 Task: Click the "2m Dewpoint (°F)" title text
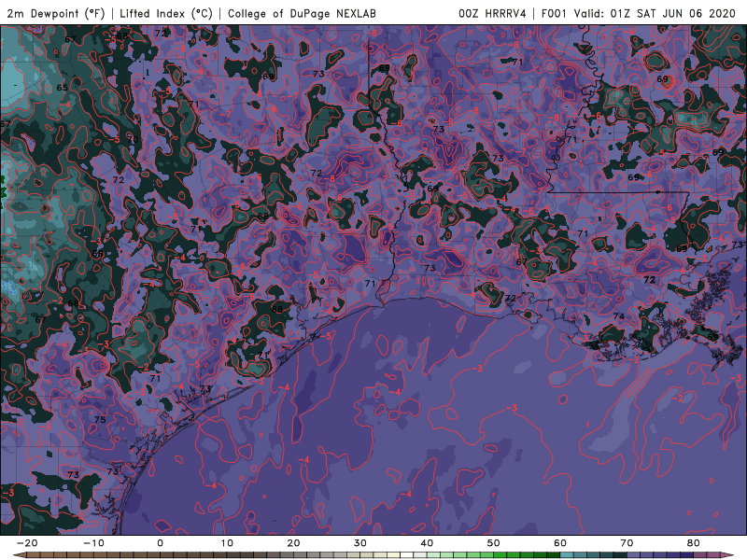coord(56,13)
